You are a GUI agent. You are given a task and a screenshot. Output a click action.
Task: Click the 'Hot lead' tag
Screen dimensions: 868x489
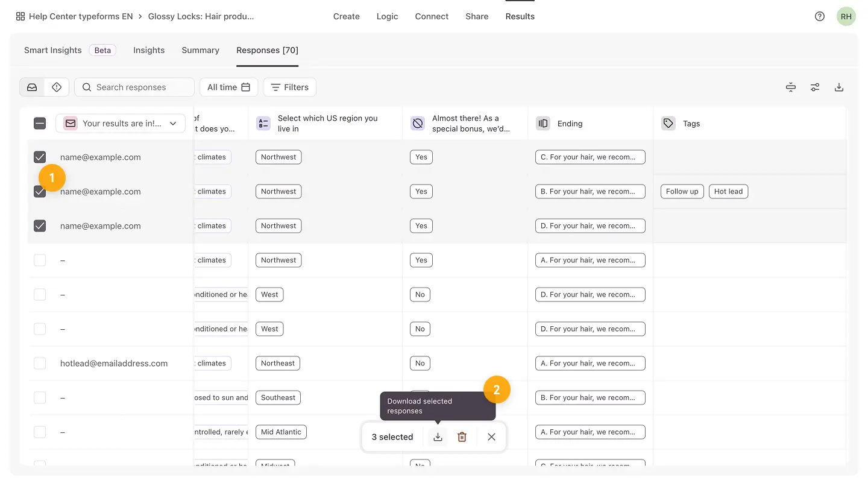click(x=728, y=192)
